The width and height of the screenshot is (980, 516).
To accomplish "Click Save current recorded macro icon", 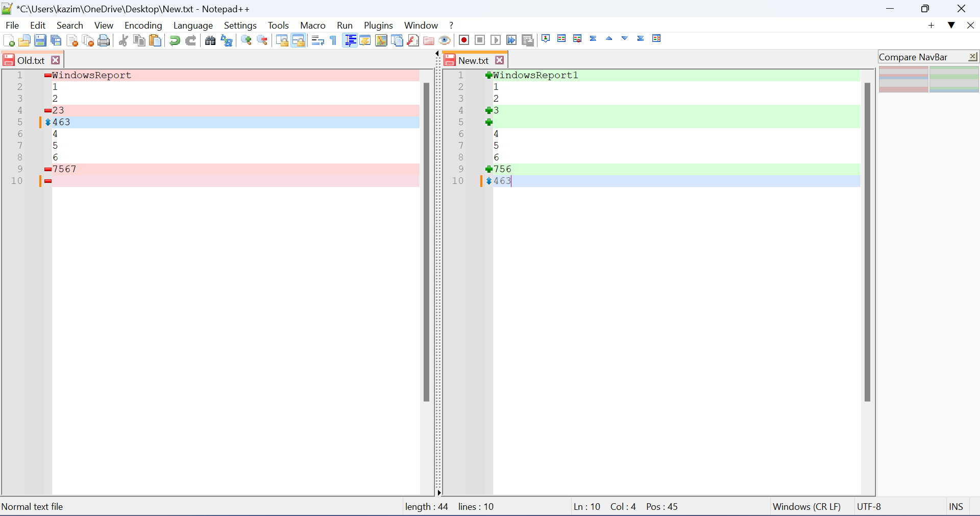I will click(x=528, y=40).
